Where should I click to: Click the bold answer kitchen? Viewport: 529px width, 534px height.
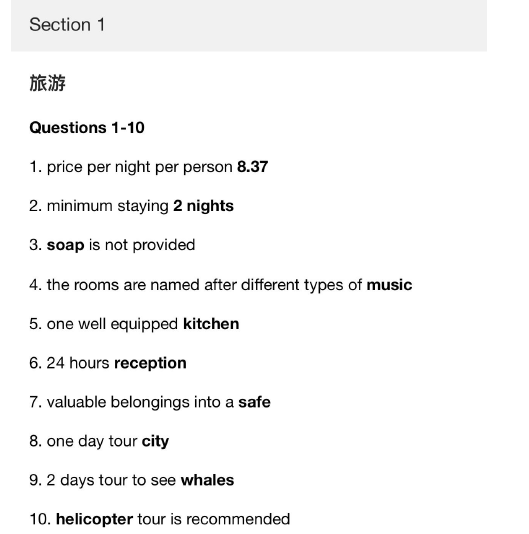[x=211, y=324]
